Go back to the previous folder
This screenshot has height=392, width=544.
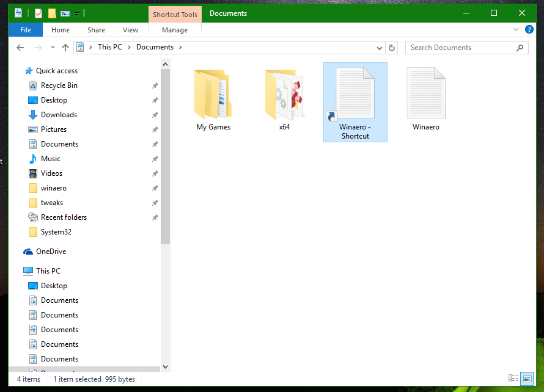(20, 47)
